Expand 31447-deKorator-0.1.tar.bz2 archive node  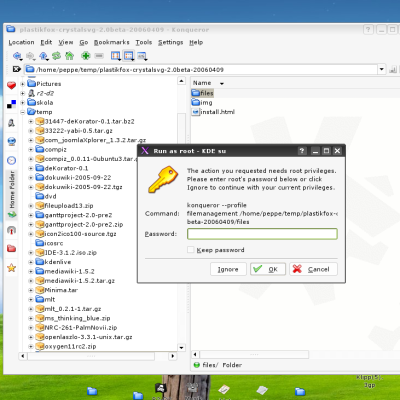point(31,121)
